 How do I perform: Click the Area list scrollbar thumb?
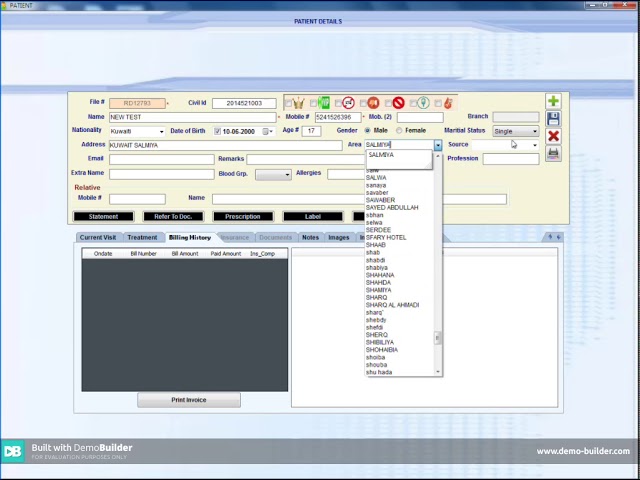click(x=438, y=338)
